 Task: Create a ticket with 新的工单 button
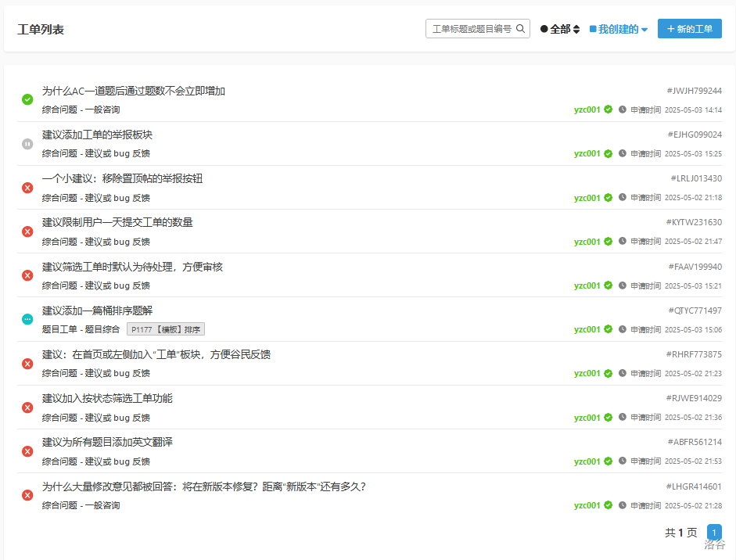click(689, 29)
